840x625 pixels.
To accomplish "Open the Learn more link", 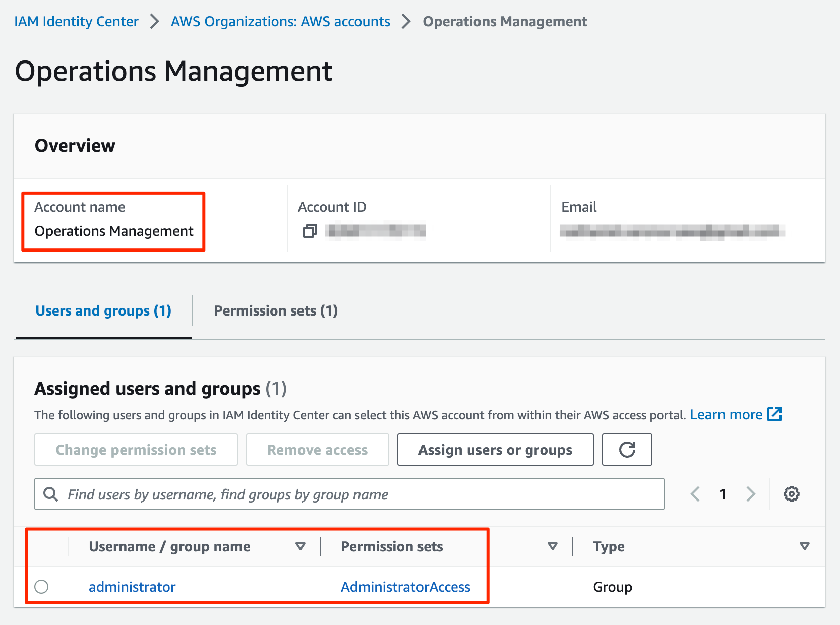I will (x=726, y=414).
